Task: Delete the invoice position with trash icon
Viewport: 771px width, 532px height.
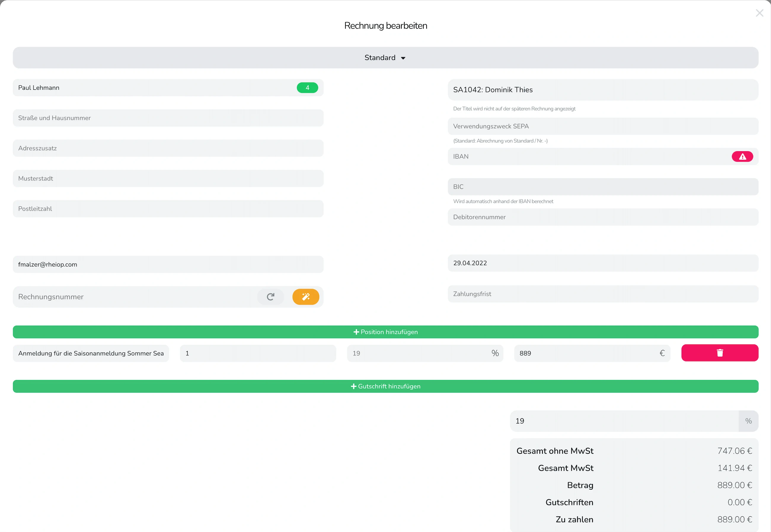Action: (x=719, y=353)
